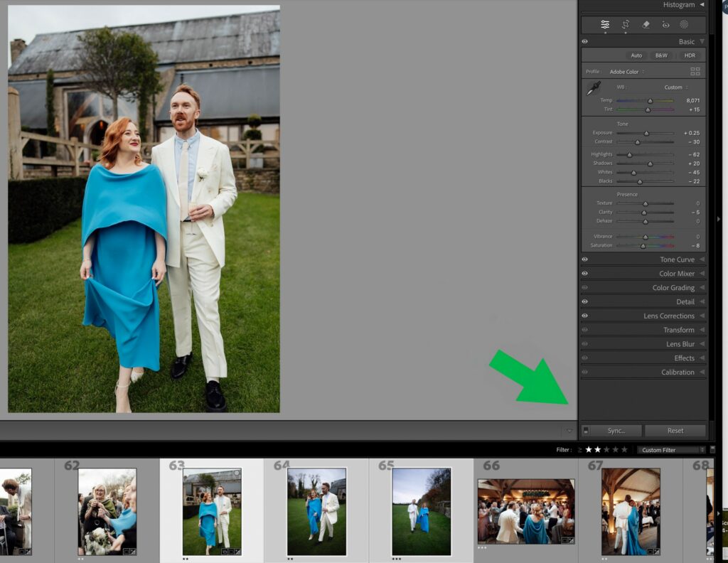
Task: Toggle the Detail panel visibility switch
Action: point(584,301)
